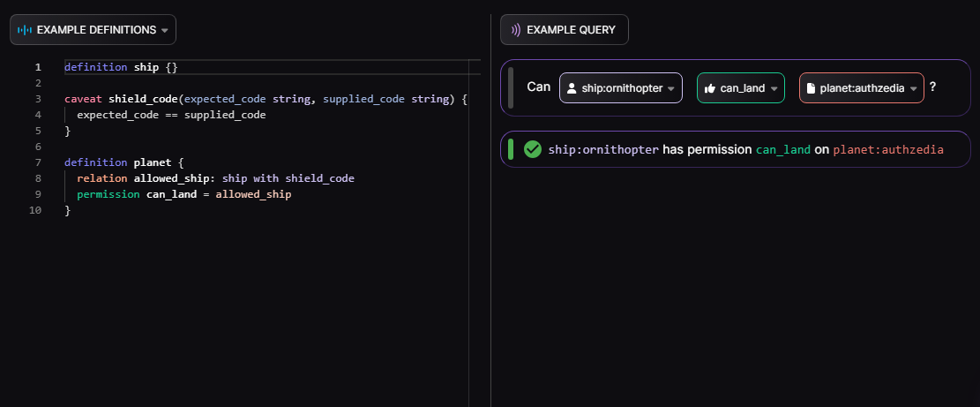Select line number 7 in the gutter

point(38,162)
